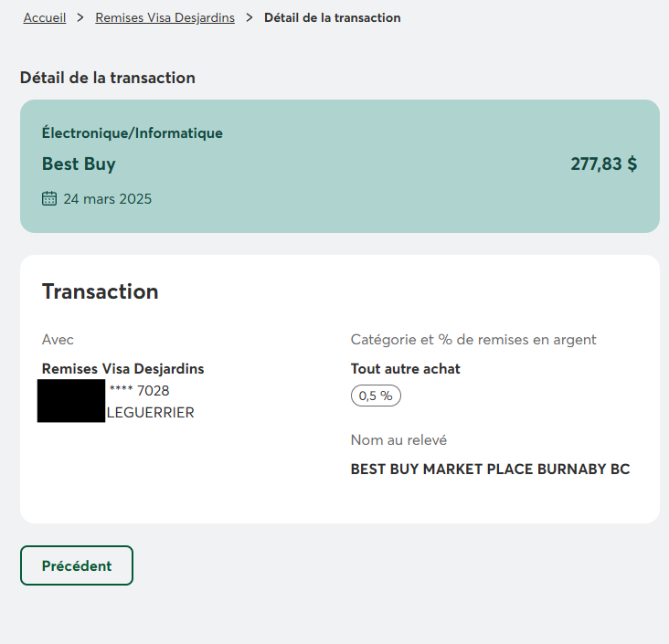Click the Best Buy merchant name
The image size is (669, 644).
click(x=79, y=164)
